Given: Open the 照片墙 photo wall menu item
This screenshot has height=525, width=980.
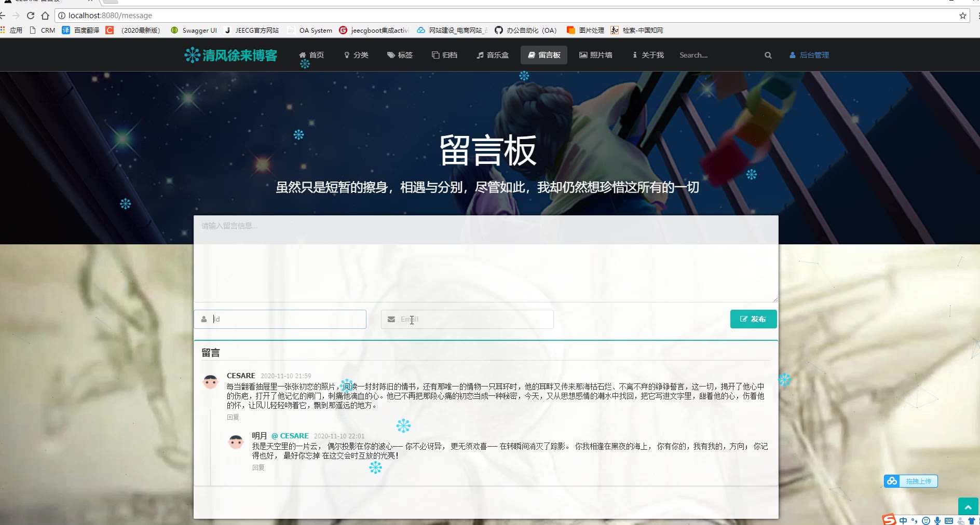Looking at the screenshot, I should (596, 55).
